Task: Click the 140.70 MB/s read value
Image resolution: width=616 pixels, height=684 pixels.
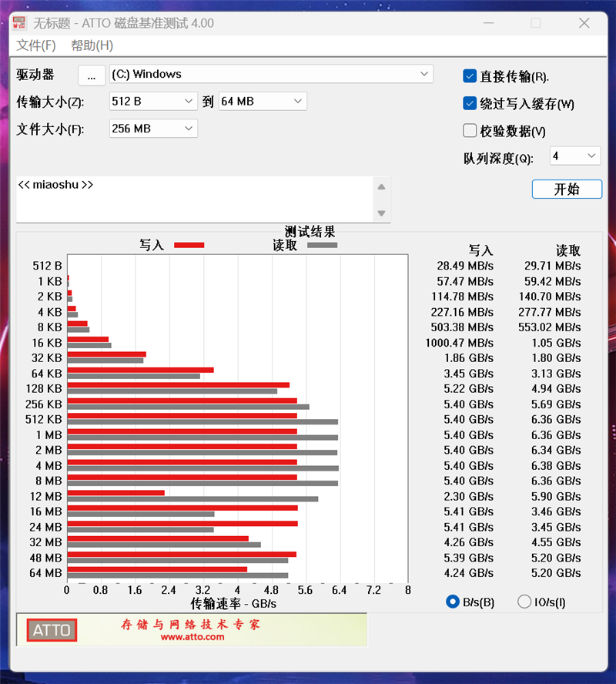Action: [x=549, y=297]
